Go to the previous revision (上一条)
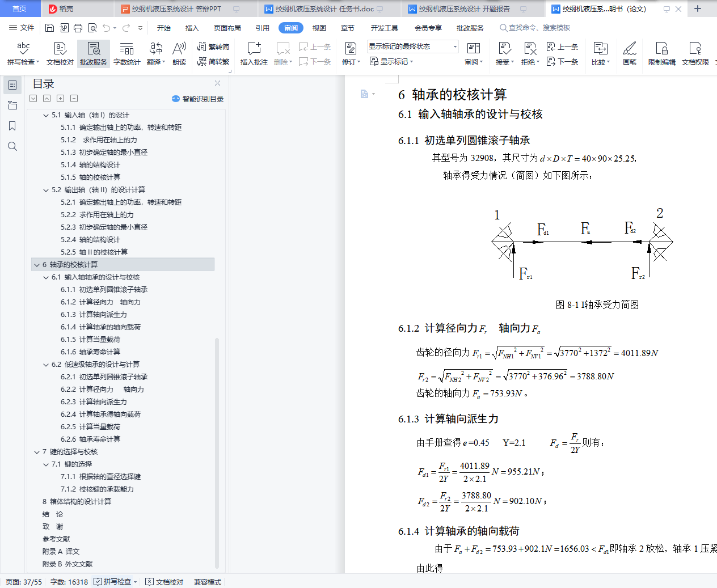The height and width of the screenshot is (588, 717). click(x=563, y=46)
